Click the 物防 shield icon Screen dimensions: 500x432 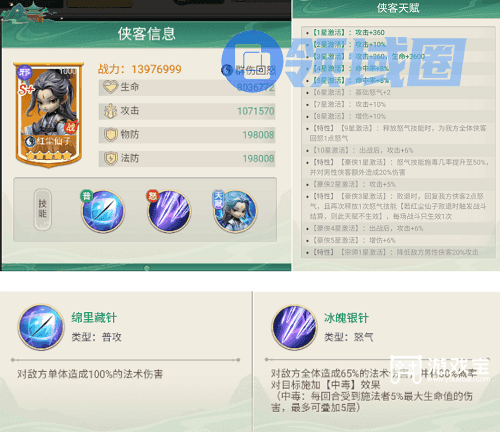(x=110, y=135)
